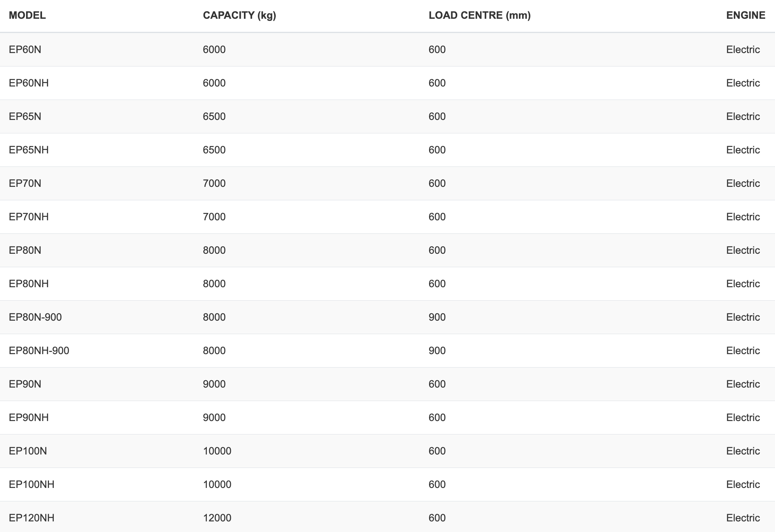Select the EP60NH model row
775x532 pixels.
[x=29, y=83]
